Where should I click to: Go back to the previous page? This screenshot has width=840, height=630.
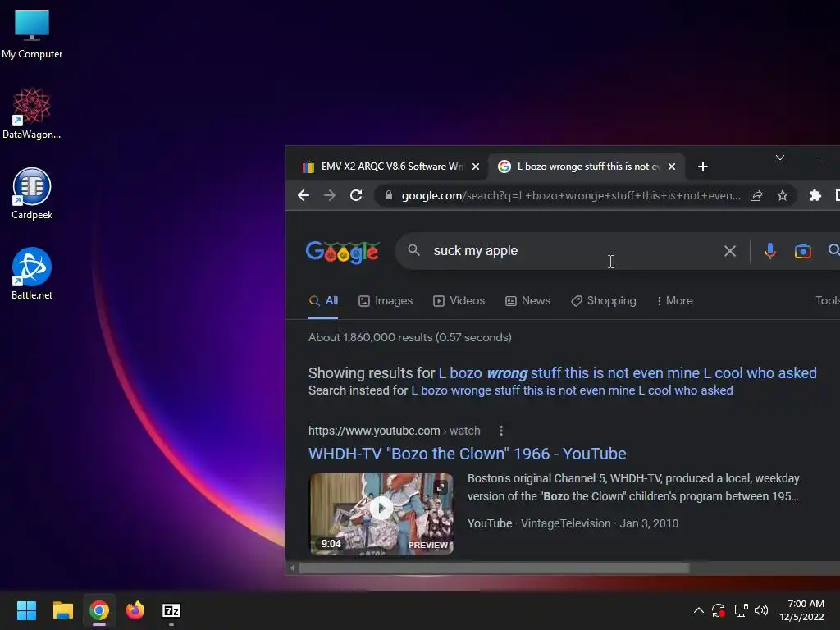point(304,195)
